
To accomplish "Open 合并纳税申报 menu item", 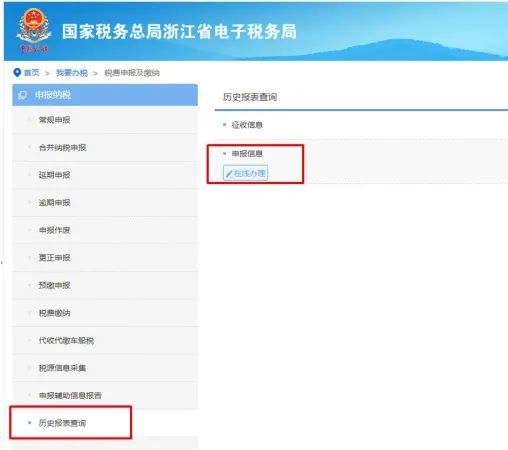I will tap(105, 148).
